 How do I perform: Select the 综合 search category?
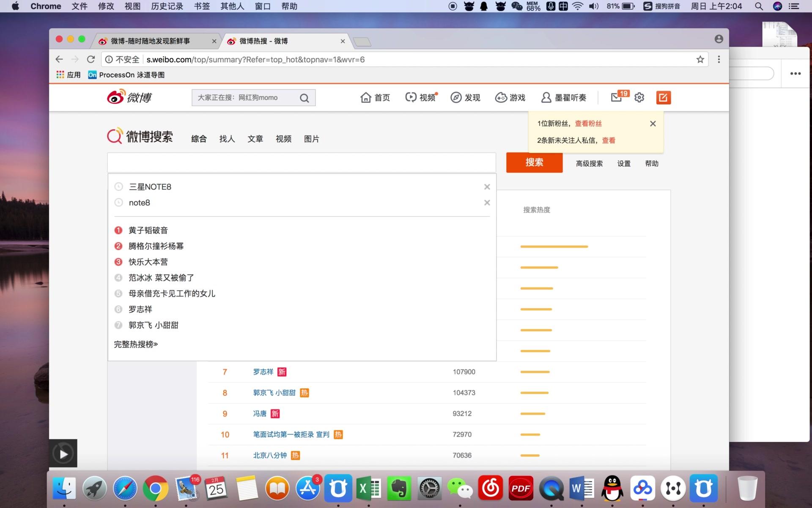(199, 139)
